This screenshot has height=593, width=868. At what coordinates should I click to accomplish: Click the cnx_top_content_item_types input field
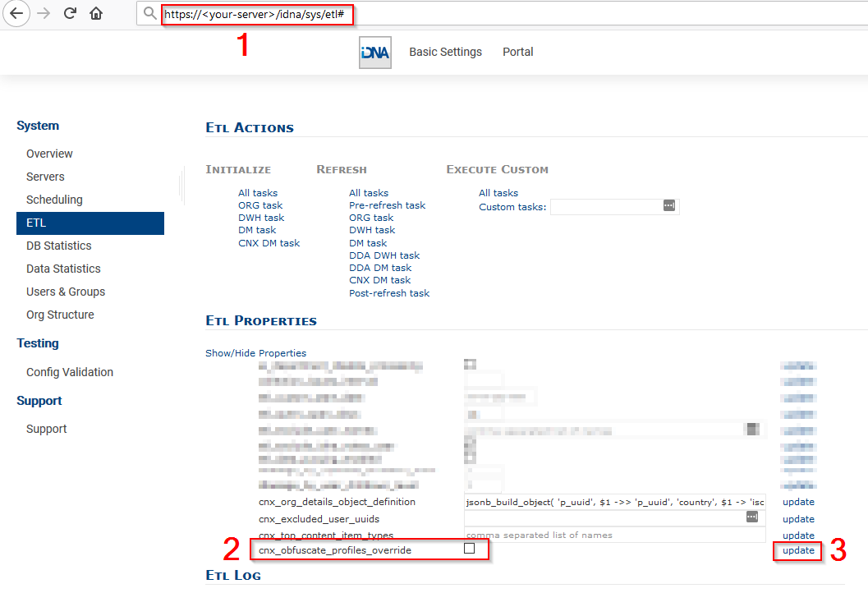click(614, 535)
